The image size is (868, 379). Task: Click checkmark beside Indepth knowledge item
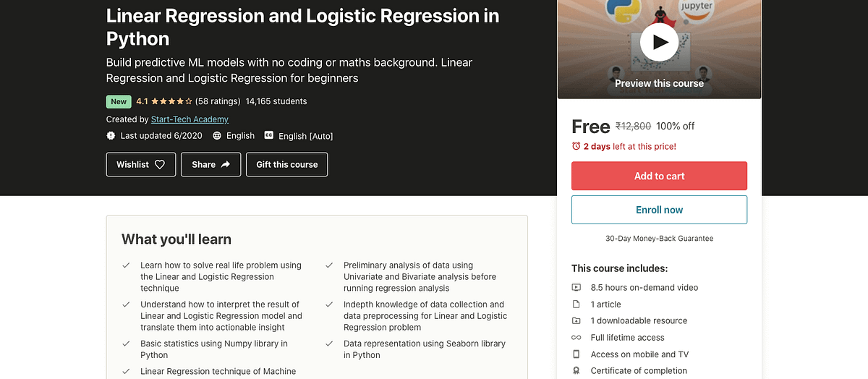[x=329, y=305]
